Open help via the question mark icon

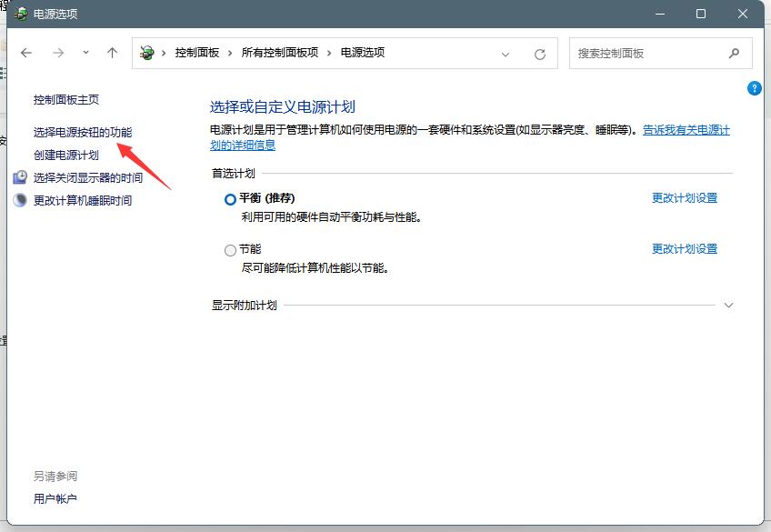pyautogui.click(x=754, y=88)
